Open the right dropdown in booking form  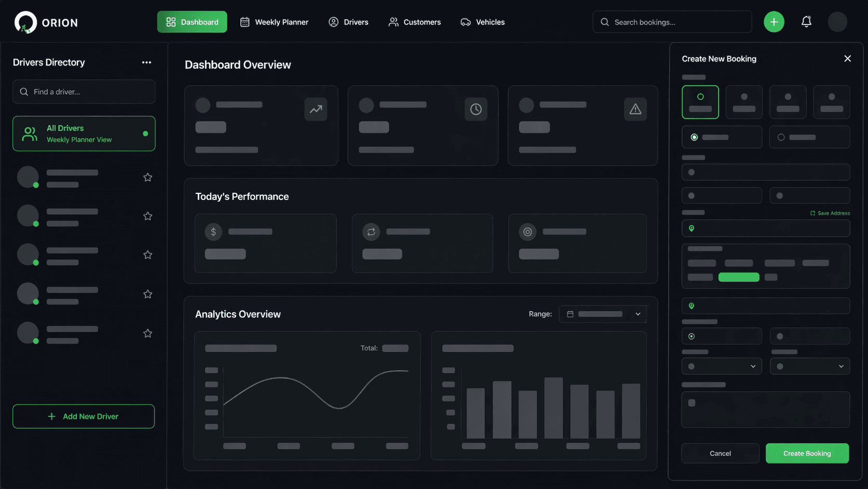(x=810, y=366)
